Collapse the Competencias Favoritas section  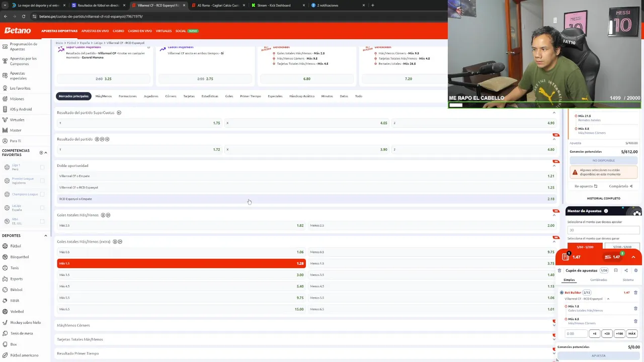[45, 152]
